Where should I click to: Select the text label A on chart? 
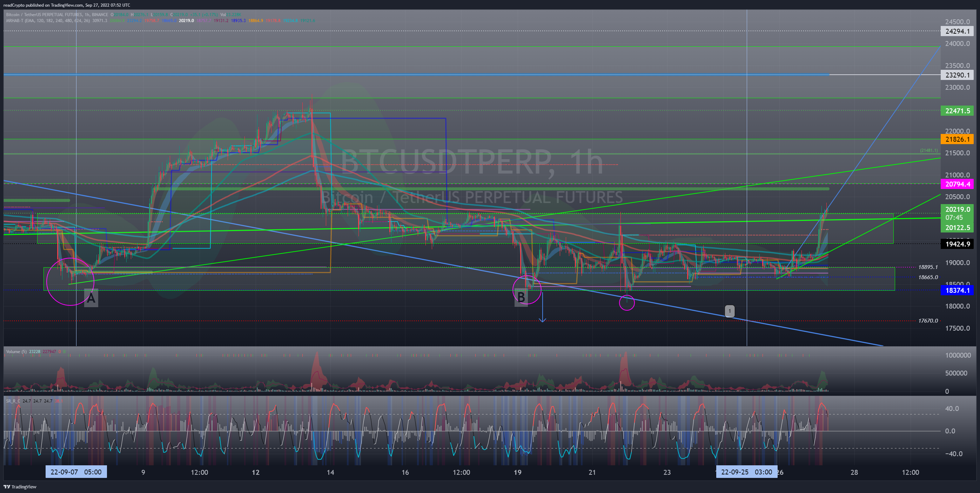coord(91,298)
